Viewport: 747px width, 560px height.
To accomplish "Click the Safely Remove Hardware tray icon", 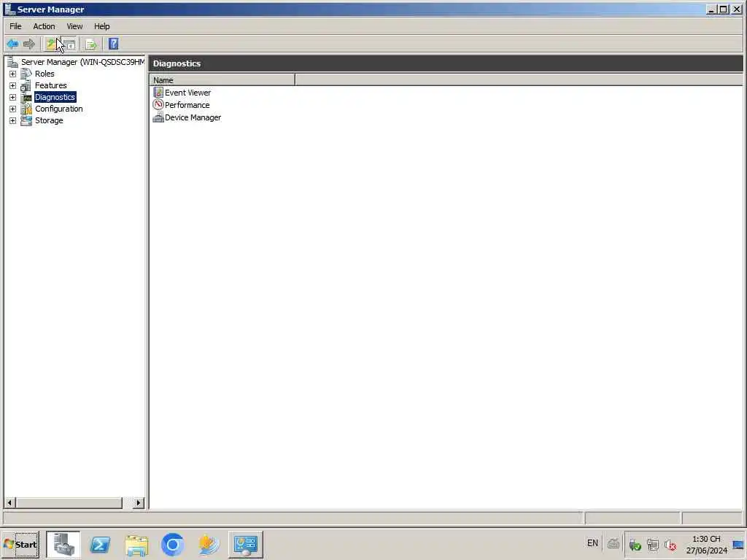I will [635, 545].
